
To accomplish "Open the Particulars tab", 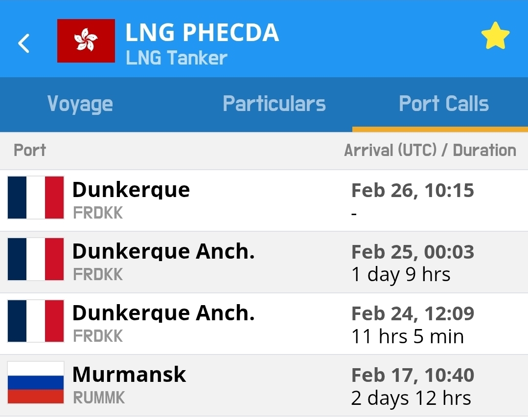I will [x=274, y=104].
